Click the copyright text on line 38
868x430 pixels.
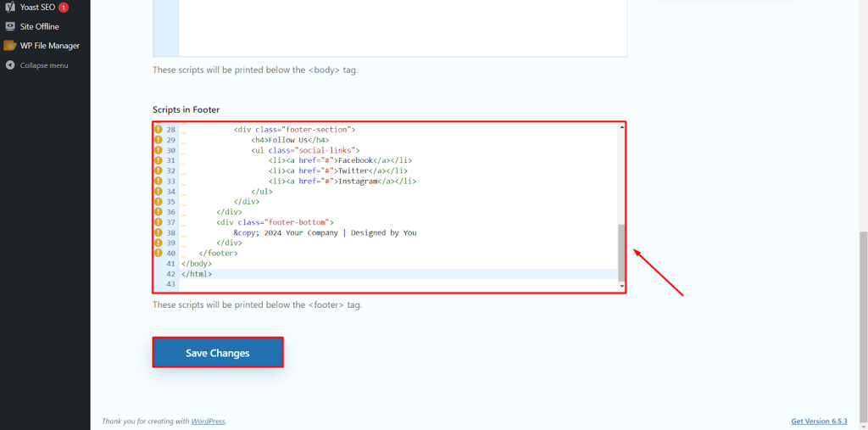[325, 232]
